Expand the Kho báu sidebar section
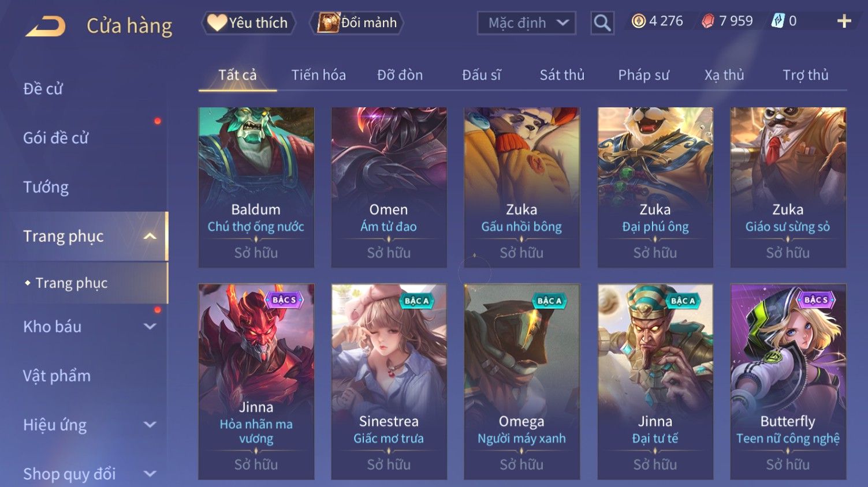This screenshot has height=487, width=868. (150, 327)
